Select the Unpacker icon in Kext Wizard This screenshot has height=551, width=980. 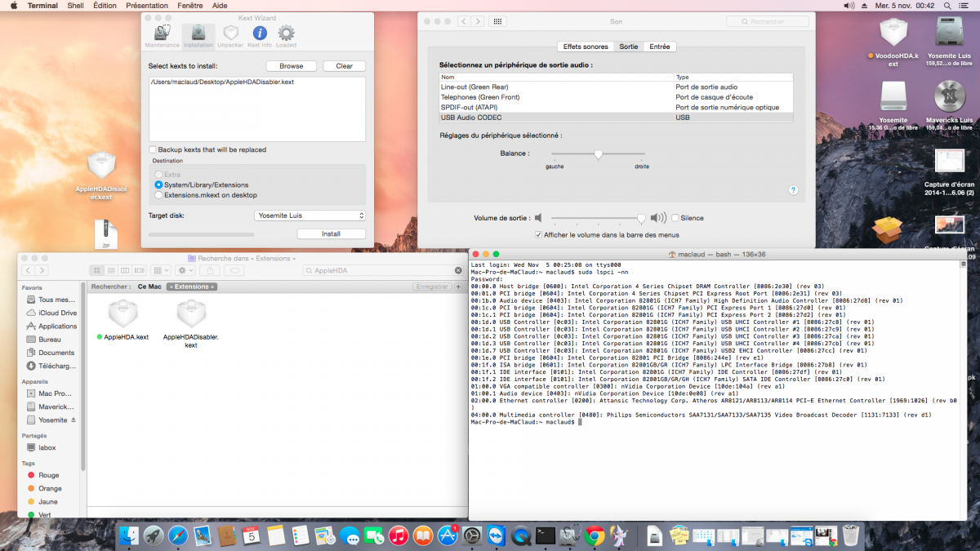click(230, 34)
